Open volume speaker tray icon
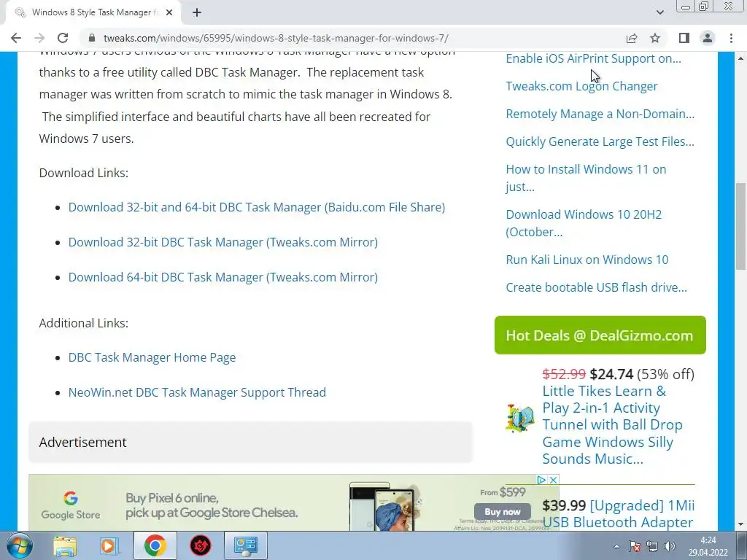The height and width of the screenshot is (560, 747). 670,546
